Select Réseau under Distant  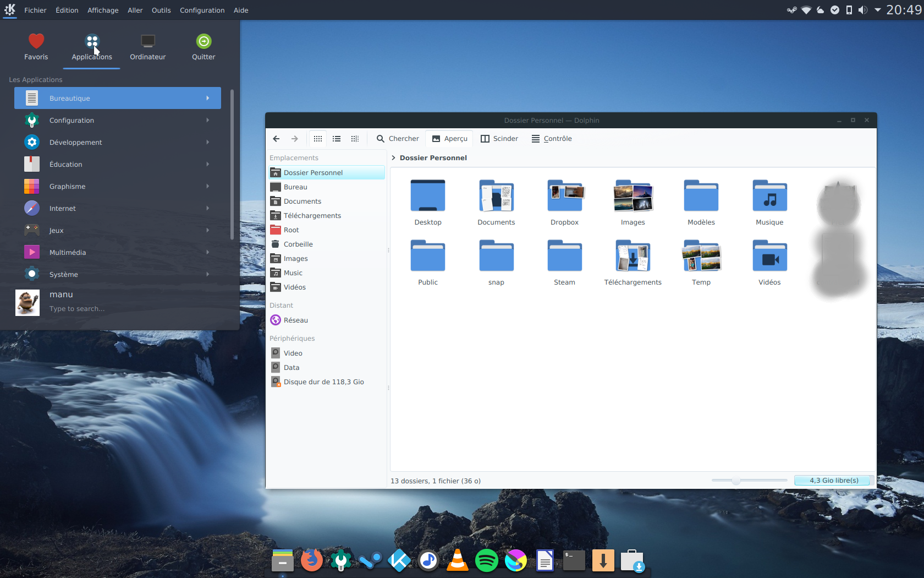tap(327, 320)
